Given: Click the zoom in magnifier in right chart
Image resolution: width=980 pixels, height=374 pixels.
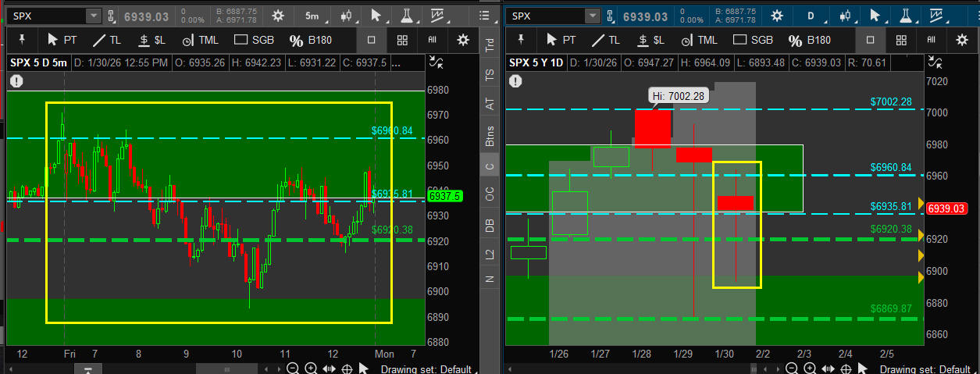Looking at the screenshot, I should (810, 369).
